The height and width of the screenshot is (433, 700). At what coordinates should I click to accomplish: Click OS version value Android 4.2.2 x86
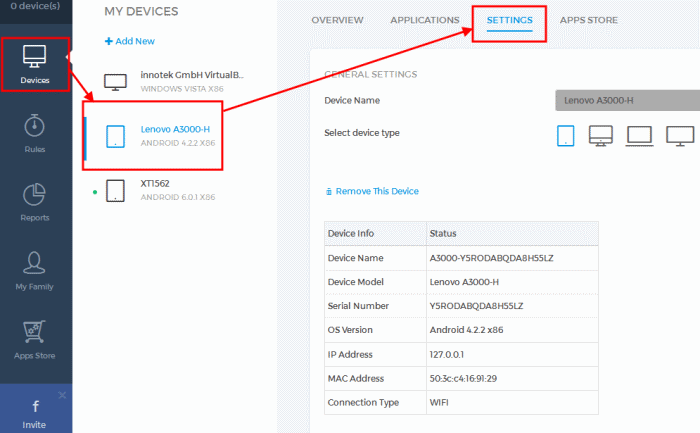click(466, 330)
